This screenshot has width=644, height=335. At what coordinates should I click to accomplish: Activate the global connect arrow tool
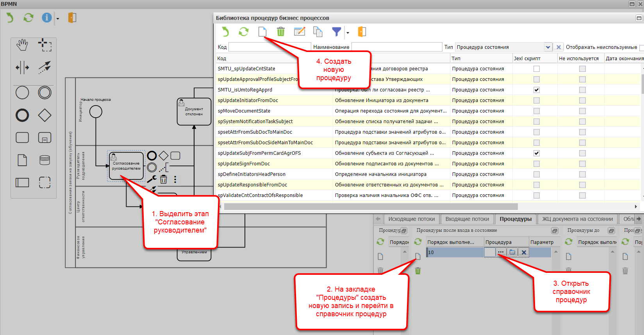45,67
